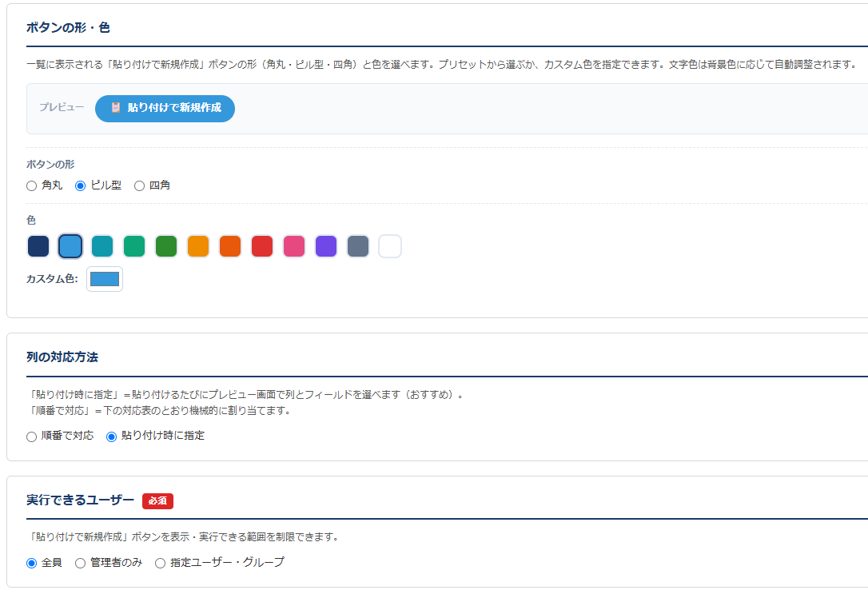Pick the teal color swatch
This screenshot has width=868, height=590.
click(102, 246)
